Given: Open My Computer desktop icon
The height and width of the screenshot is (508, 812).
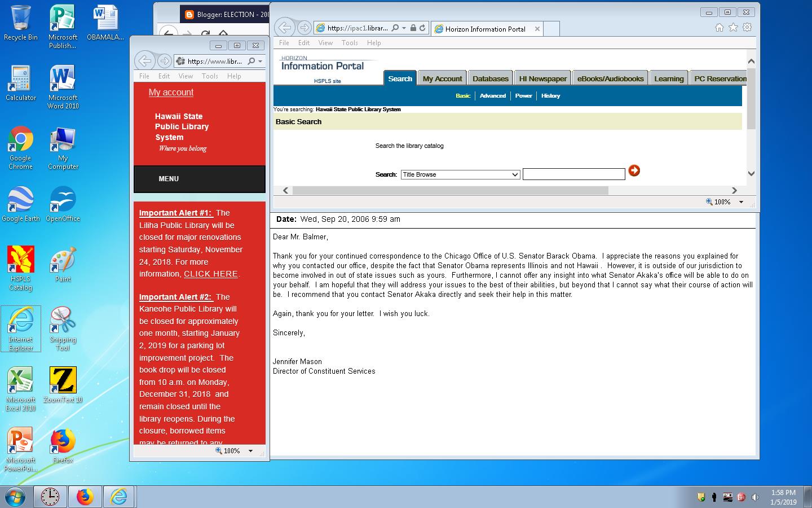Looking at the screenshot, I should pos(63,148).
